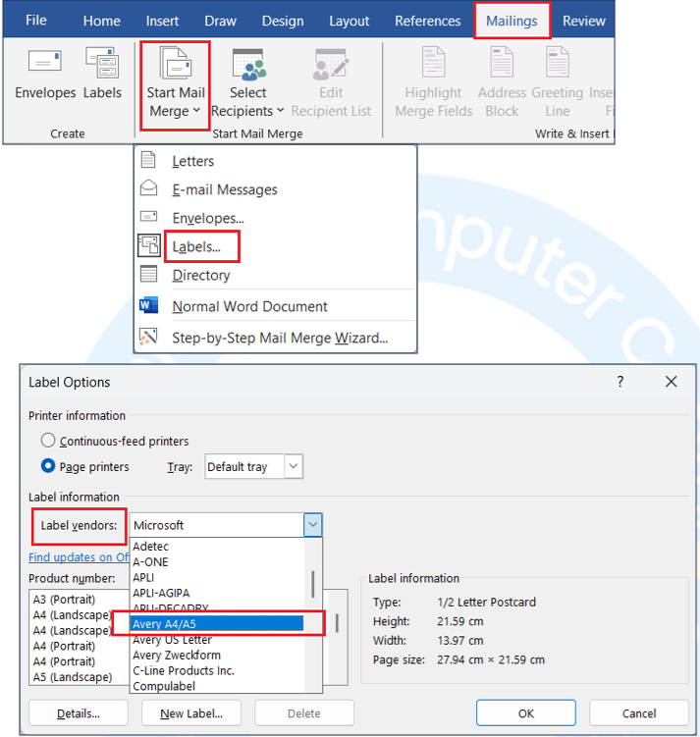Open the Draw ribbon tab
The height and width of the screenshot is (737, 700).
(x=221, y=21)
